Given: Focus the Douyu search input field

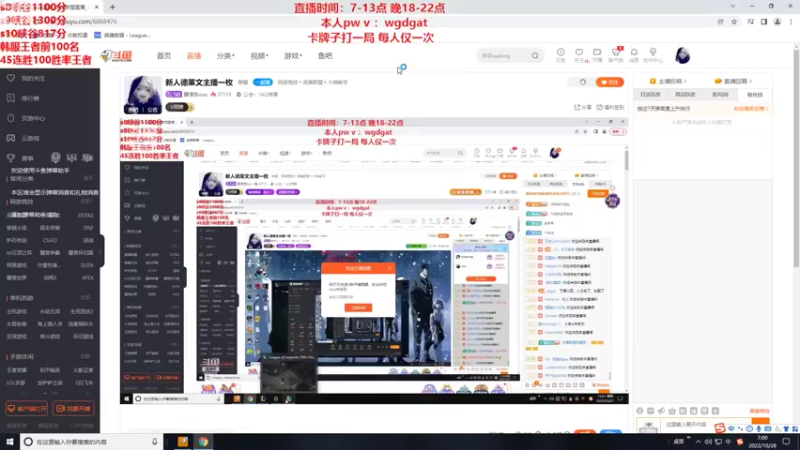Looking at the screenshot, I should pos(504,56).
